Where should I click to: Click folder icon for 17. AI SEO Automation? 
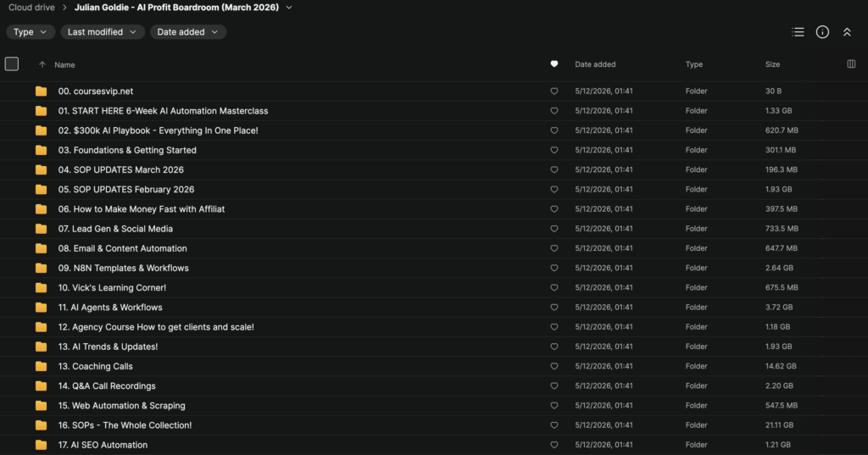tap(41, 445)
